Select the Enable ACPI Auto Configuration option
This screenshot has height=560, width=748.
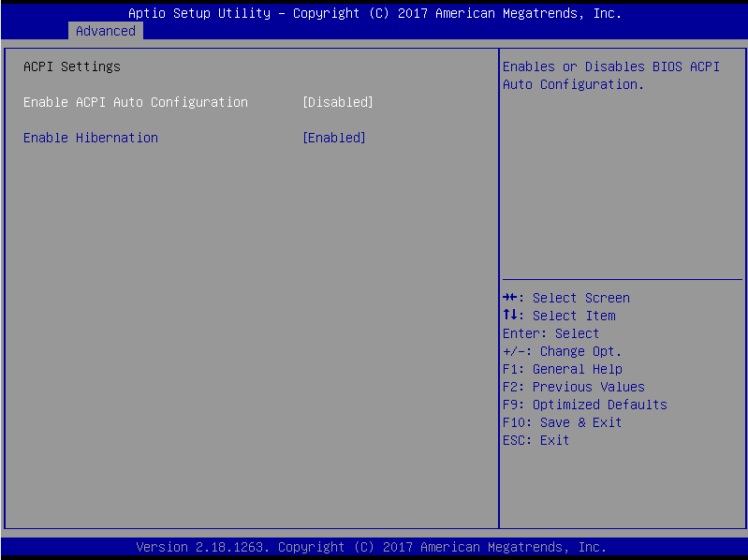tap(136, 102)
